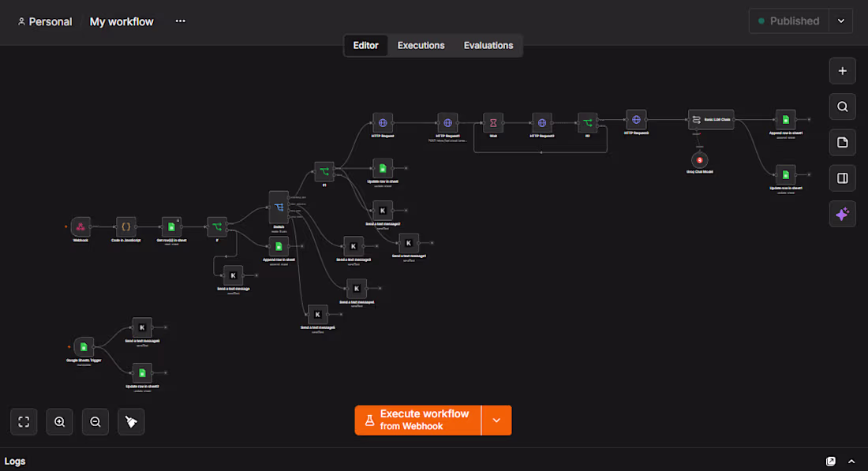Open the dropdown next to Published
This screenshot has height=471, width=868.
click(x=841, y=21)
